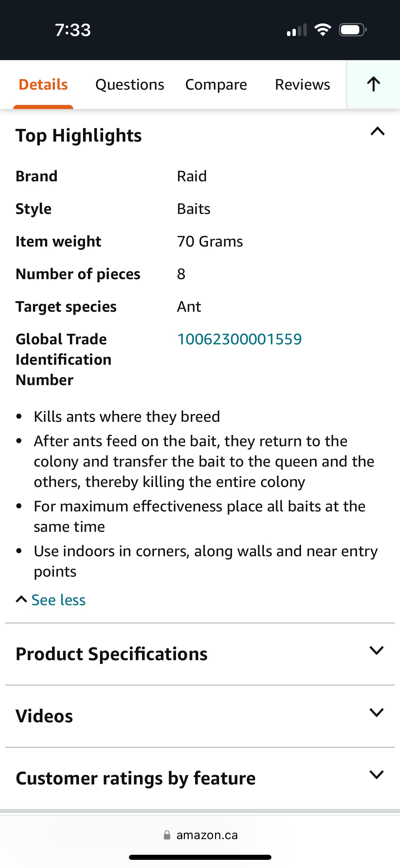Viewport: 400px width, 868px height.
Task: Open the Reviews tab
Action: pos(303,84)
